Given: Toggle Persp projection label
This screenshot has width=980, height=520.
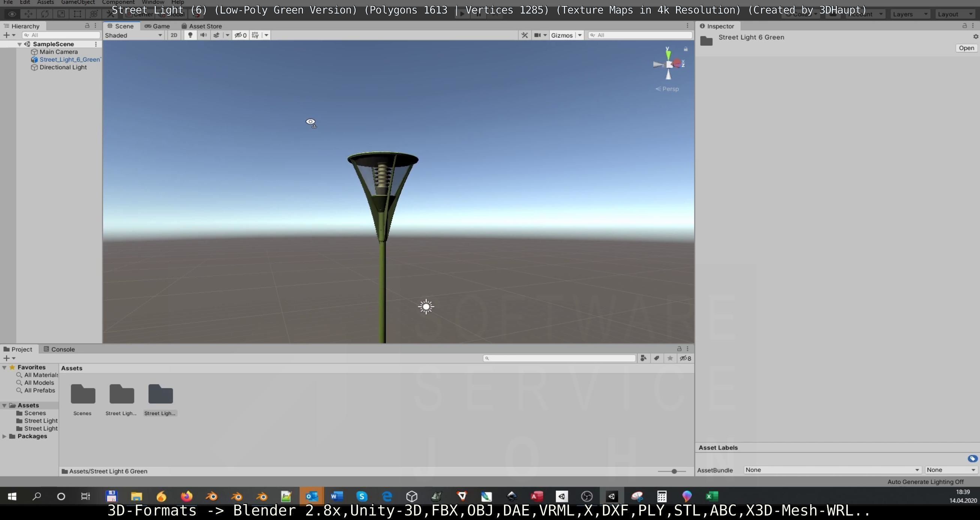Looking at the screenshot, I should click(x=667, y=89).
